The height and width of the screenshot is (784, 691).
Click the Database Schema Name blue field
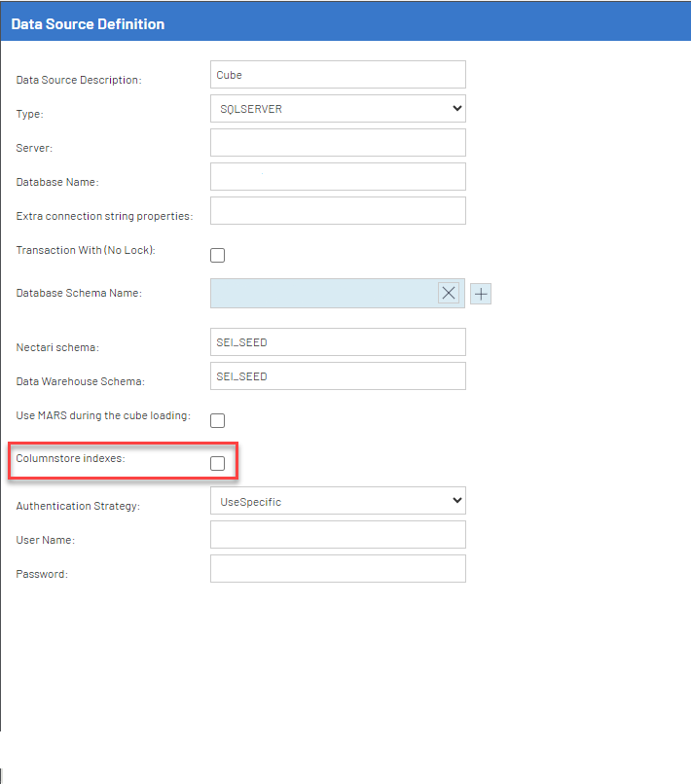[x=321, y=294]
